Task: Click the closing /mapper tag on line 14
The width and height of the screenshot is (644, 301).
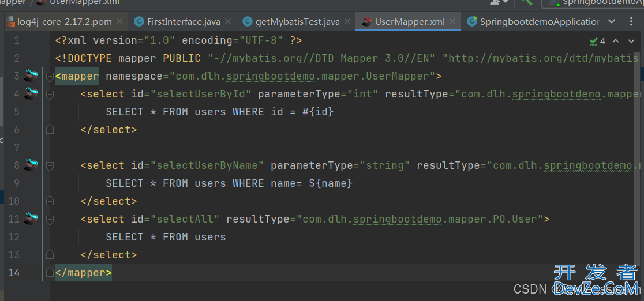Action: 83,273
